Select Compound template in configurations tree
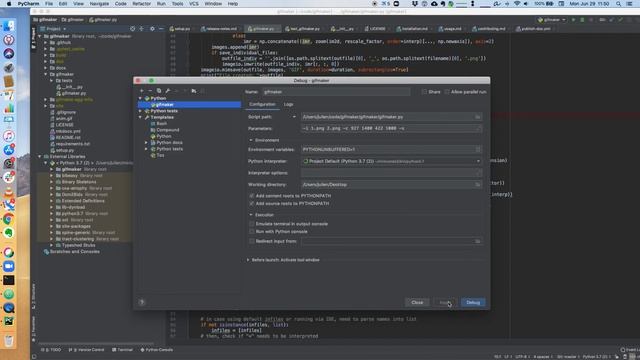Viewport: 640px width, 360px height. tap(168, 130)
